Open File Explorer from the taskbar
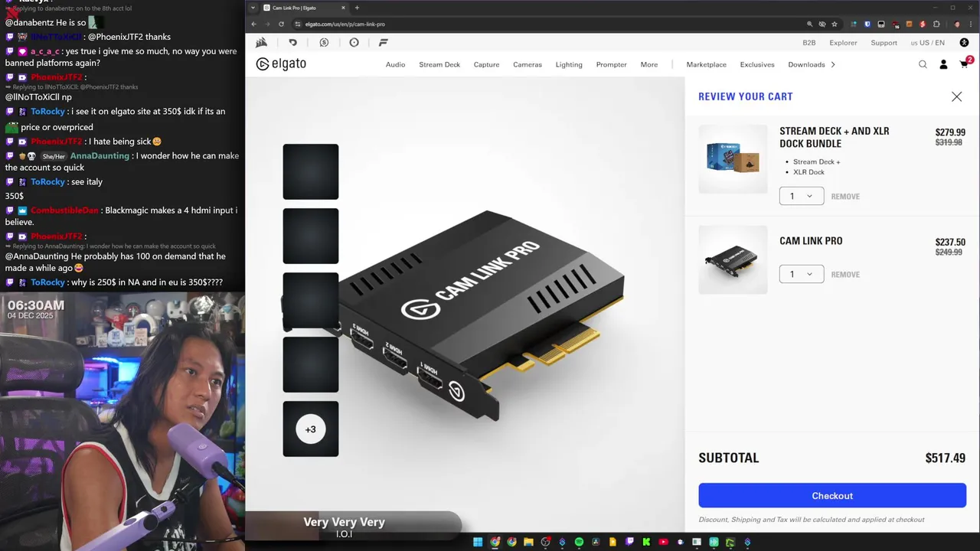This screenshot has width=980, height=551. click(x=528, y=543)
